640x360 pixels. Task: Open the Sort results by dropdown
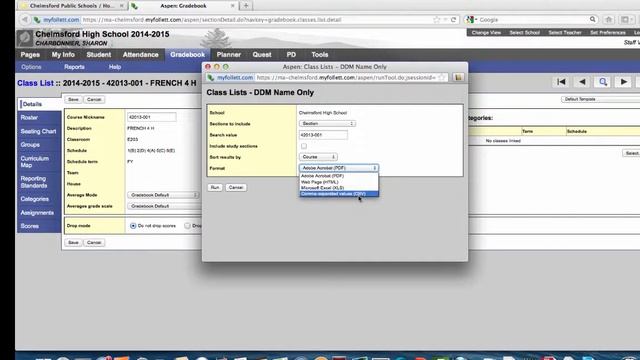tap(318, 157)
